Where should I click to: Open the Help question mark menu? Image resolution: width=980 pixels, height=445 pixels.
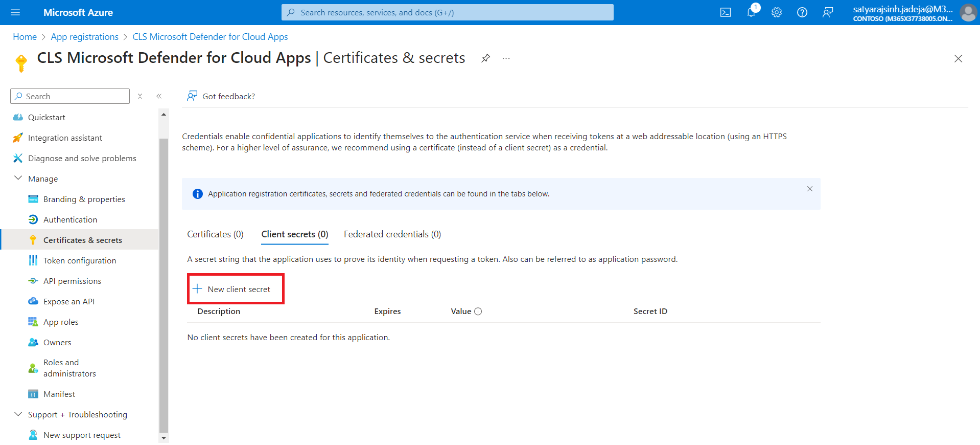802,12
